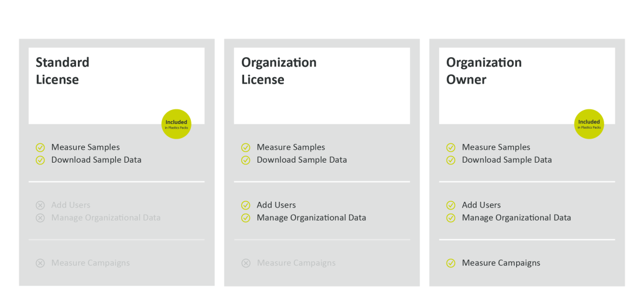Click X icon beside Standard Manage Organizational Data
This screenshot has width=644, height=296.
click(x=40, y=218)
